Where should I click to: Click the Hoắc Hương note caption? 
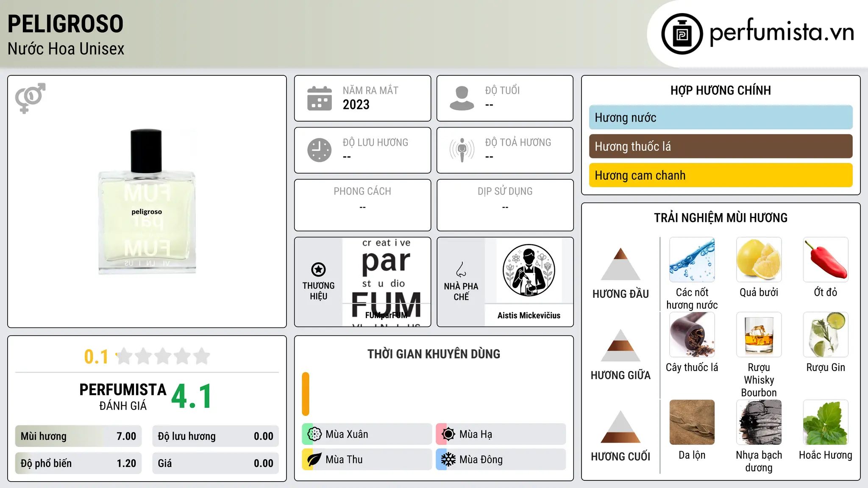pyautogui.click(x=826, y=455)
